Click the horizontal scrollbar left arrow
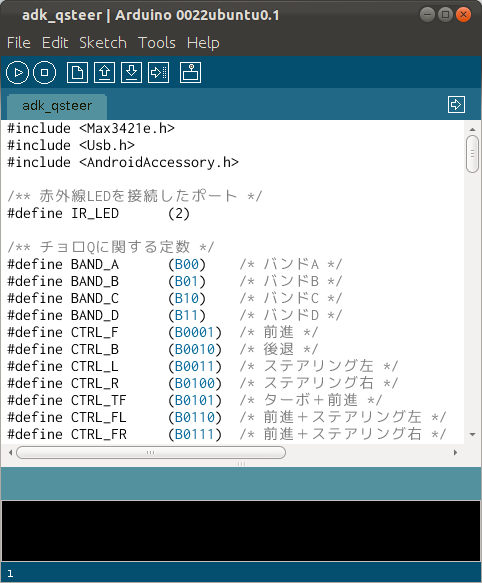 [x=10, y=452]
